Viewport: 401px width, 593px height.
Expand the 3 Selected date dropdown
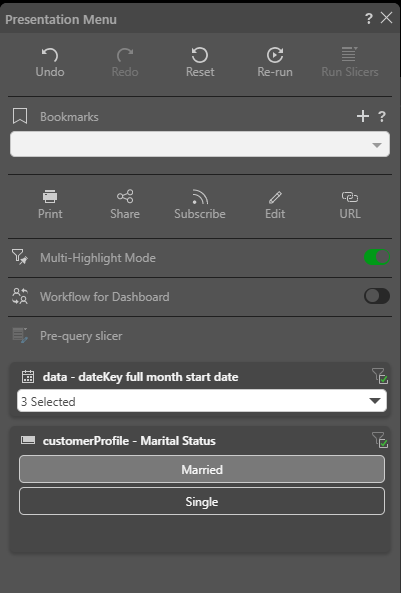point(202,401)
